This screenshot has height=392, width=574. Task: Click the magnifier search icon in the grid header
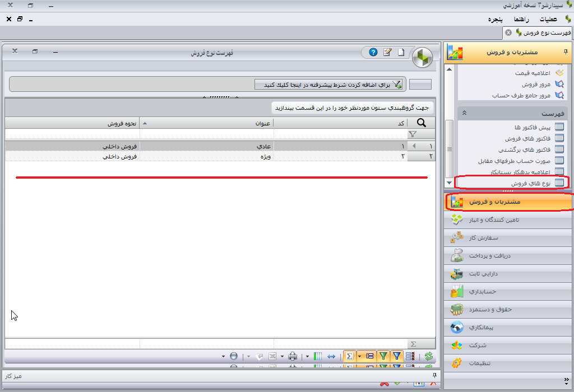pyautogui.click(x=422, y=123)
